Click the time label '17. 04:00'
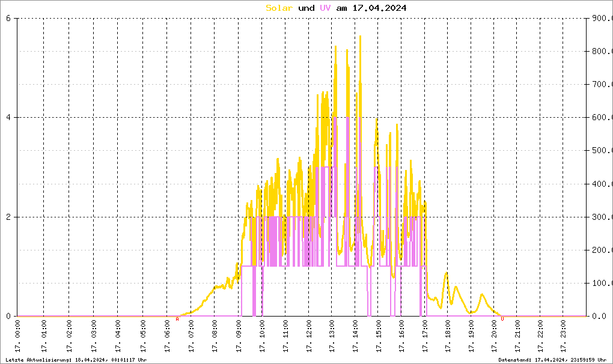613x364 pixels. coord(118,336)
